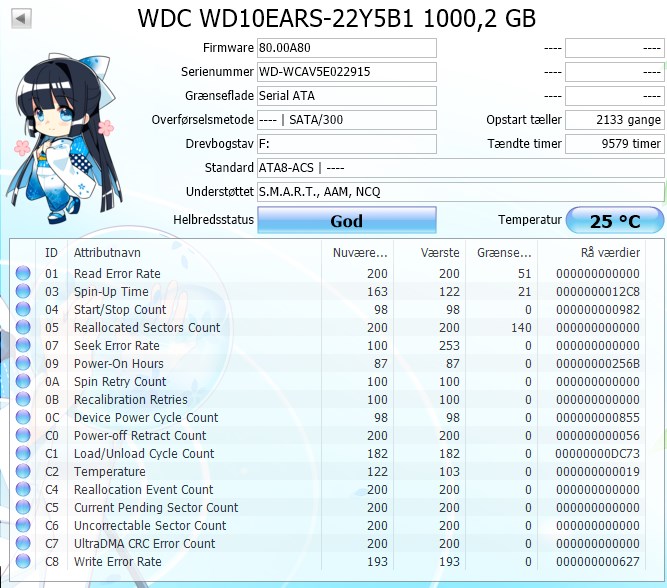Screen dimensions: 667x588
Task: Click status orb for Power-off Retract Count
Action: [x=23, y=435]
